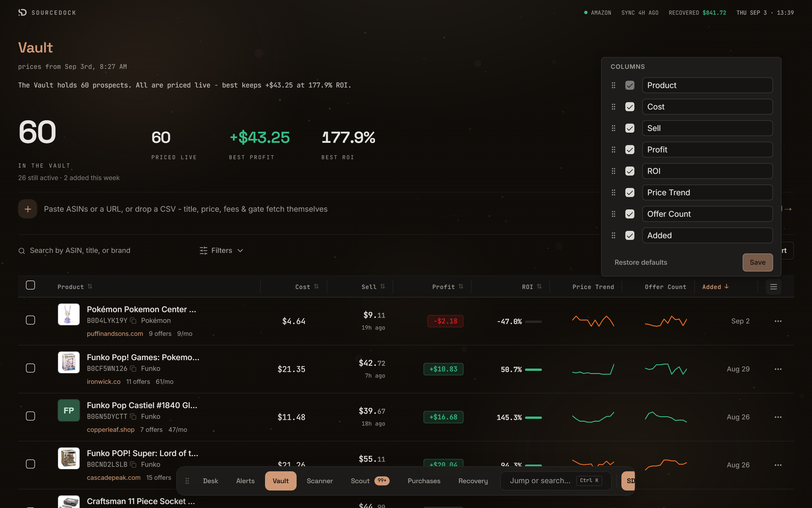Screen dimensions: 812x508
Task: Copy ASIN B0CF5WN126 with copy icon
Action: (x=133, y=369)
